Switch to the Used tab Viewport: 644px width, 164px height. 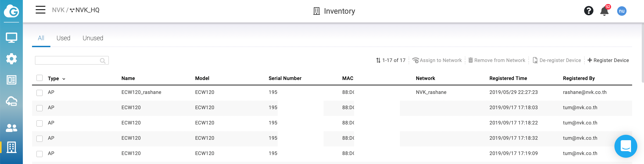click(x=63, y=38)
